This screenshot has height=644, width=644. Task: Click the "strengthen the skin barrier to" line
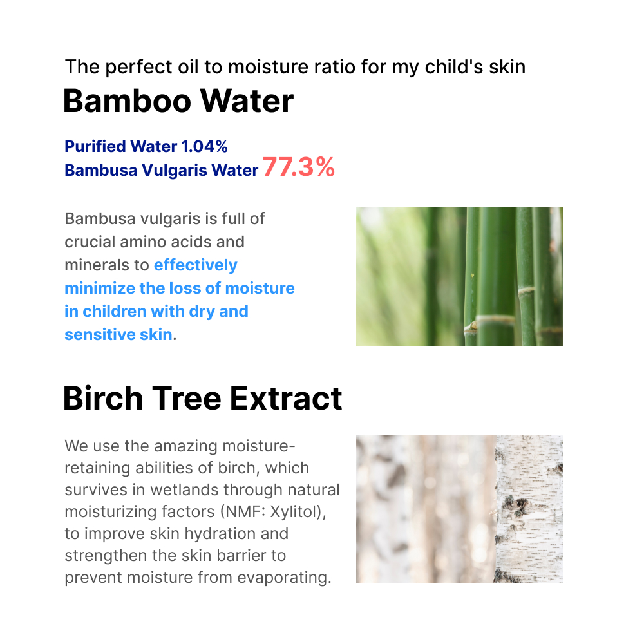(175, 556)
